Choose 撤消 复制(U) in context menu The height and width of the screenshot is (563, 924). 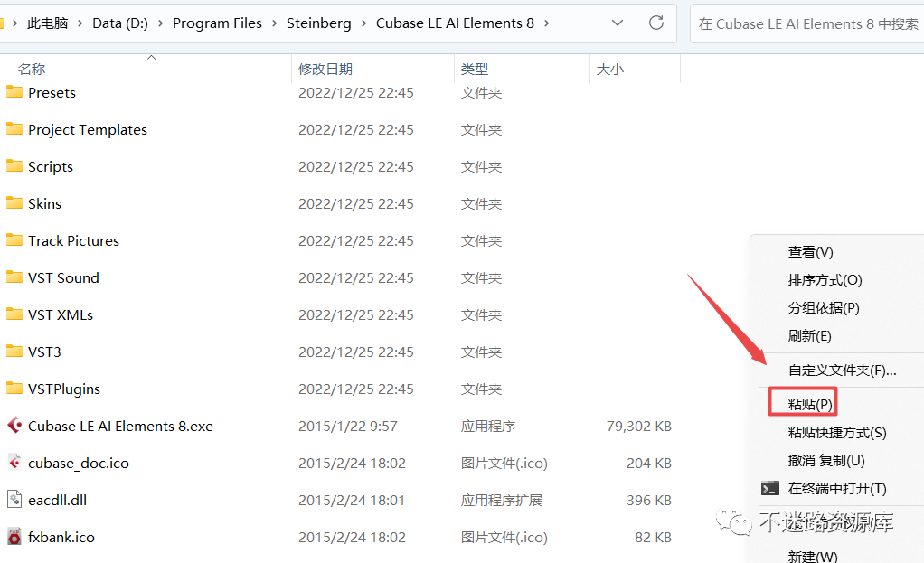[826, 461]
